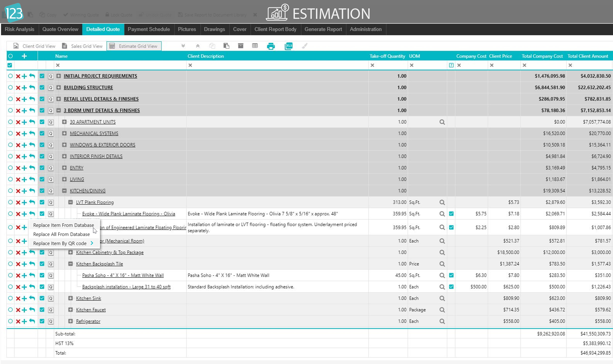Uncheck the MECHANICAL SYSTEMS row checkbox

click(x=42, y=133)
